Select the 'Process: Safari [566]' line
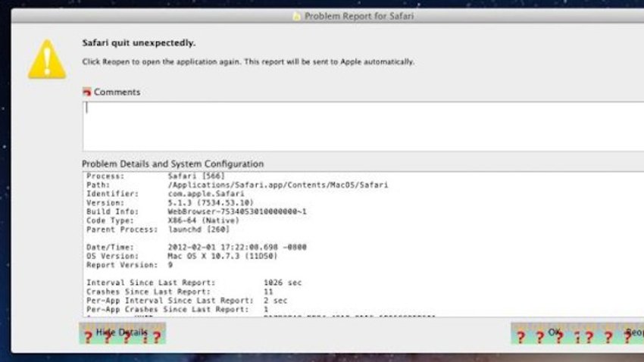 (x=155, y=176)
